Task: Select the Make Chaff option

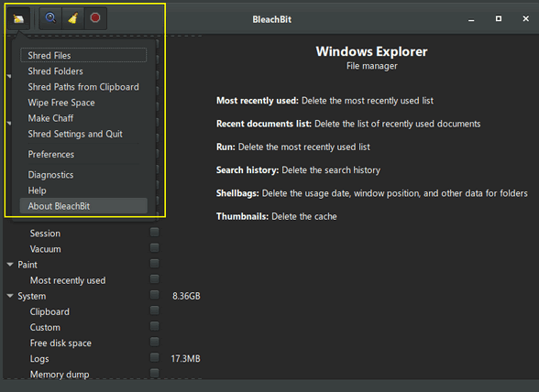Action: 83,118
